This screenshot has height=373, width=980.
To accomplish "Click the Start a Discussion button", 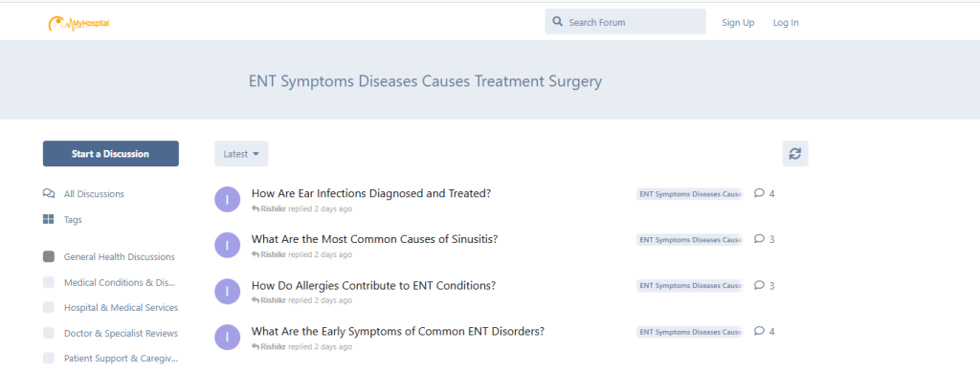I will 111,154.
